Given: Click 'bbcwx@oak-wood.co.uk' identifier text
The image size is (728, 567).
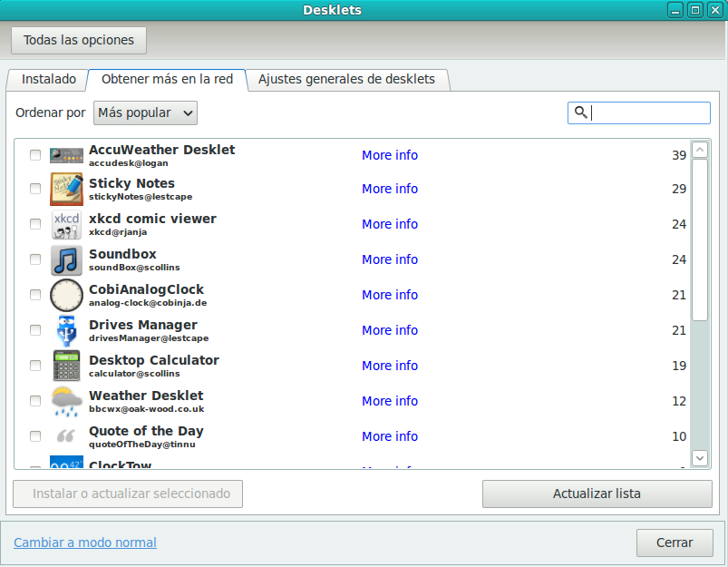Looking at the screenshot, I should 147,409.
